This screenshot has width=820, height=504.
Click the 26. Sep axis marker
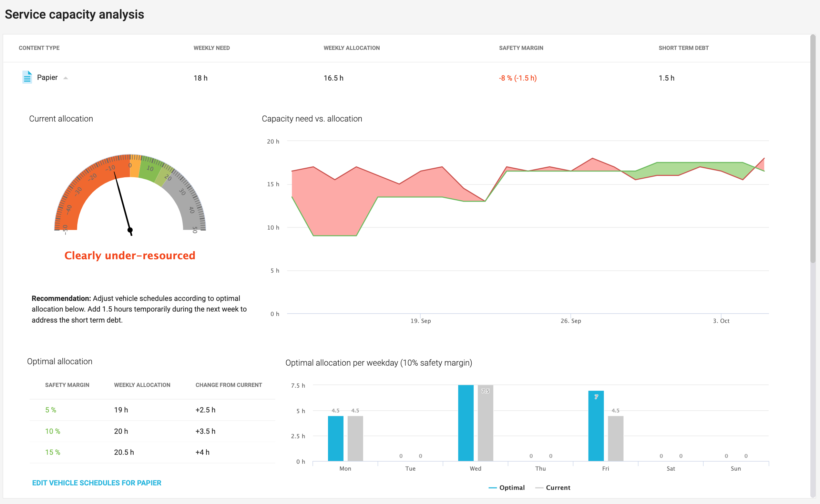[x=571, y=321]
